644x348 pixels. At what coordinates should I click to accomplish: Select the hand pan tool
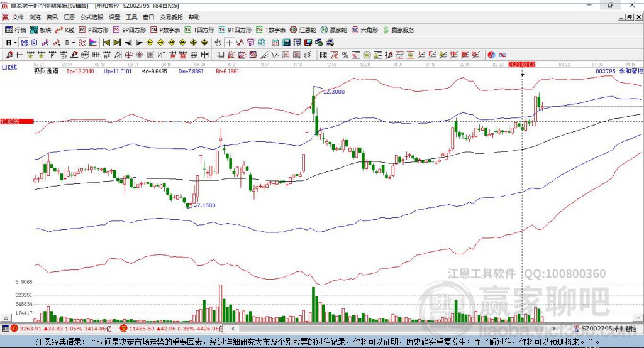pos(218,43)
